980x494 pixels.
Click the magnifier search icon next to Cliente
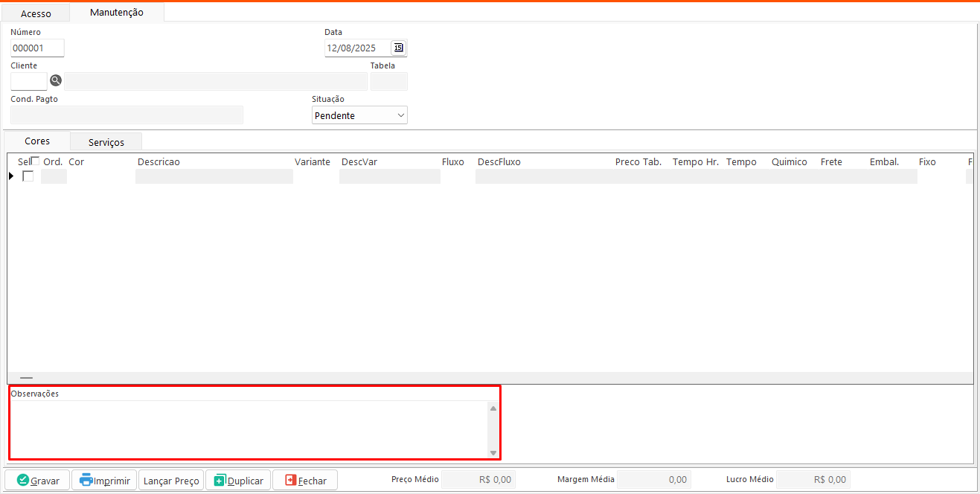pyautogui.click(x=56, y=81)
